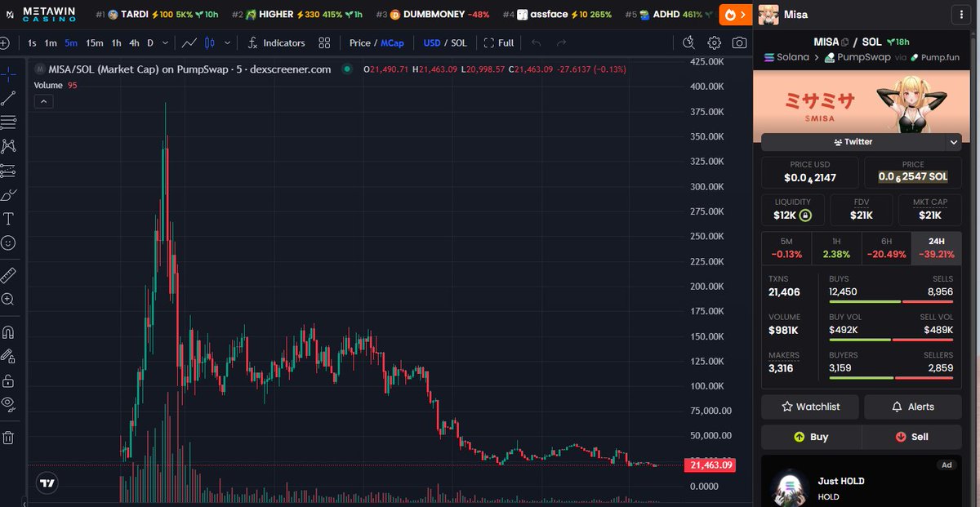Open the three-dot more options menu

click(x=962, y=15)
